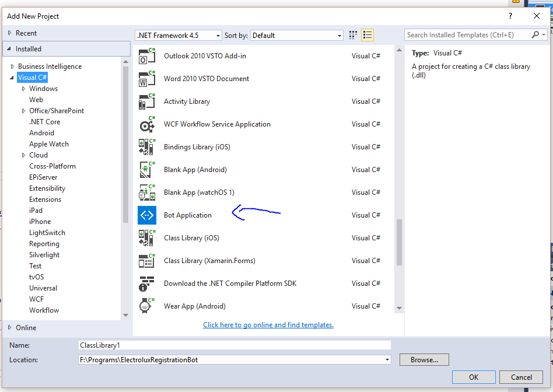Select the LightSwitch category
Image resolution: width=553 pixels, height=392 pixels.
point(47,233)
